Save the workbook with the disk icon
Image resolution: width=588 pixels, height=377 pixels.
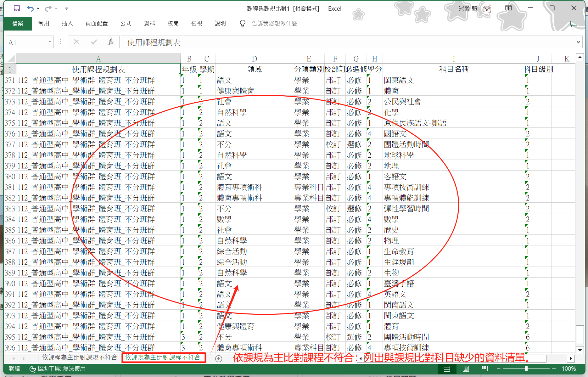click(x=17, y=8)
